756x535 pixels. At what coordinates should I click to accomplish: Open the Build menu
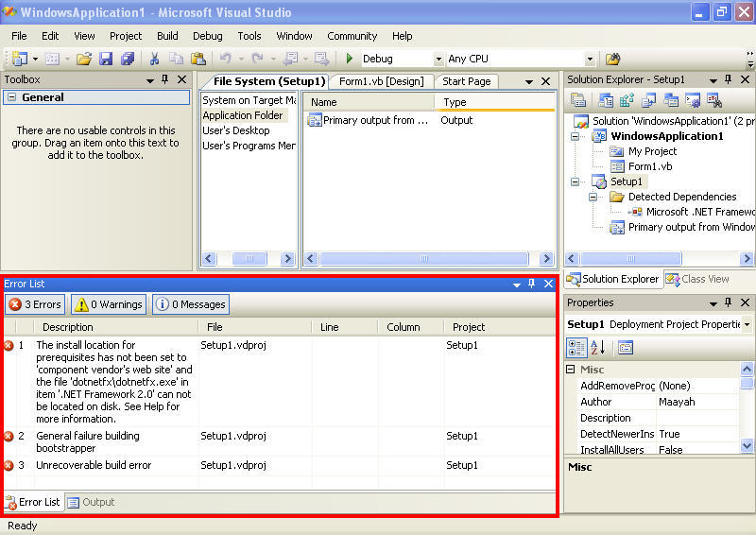(x=167, y=36)
